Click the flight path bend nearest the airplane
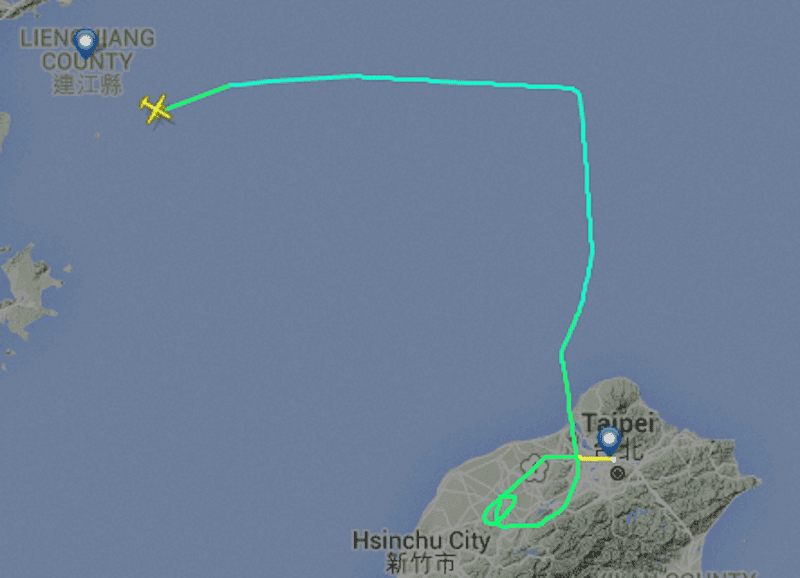 click(x=230, y=85)
